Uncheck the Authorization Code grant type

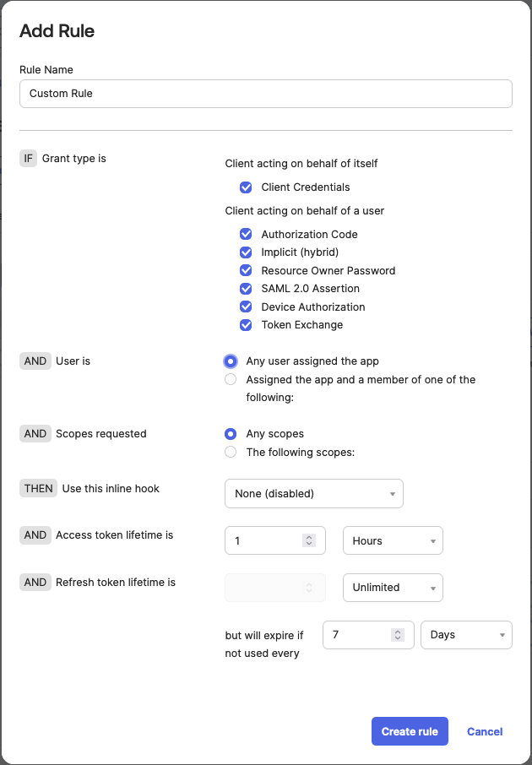point(246,235)
